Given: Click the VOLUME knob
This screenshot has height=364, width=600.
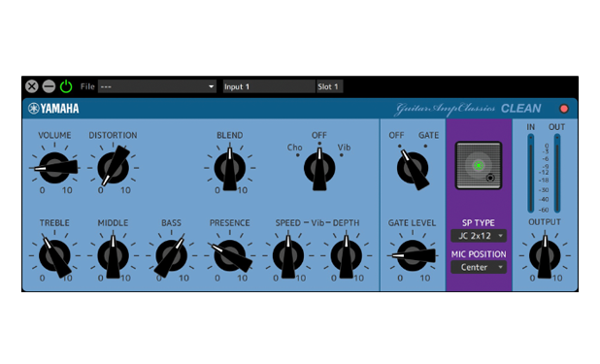Looking at the screenshot, I should click(x=54, y=168).
